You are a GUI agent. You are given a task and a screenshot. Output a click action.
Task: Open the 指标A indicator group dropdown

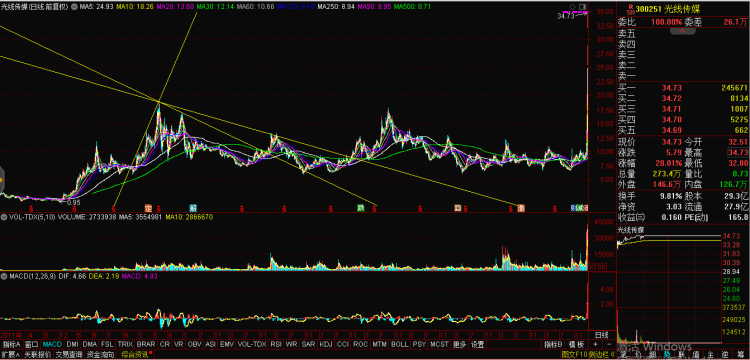12,344
